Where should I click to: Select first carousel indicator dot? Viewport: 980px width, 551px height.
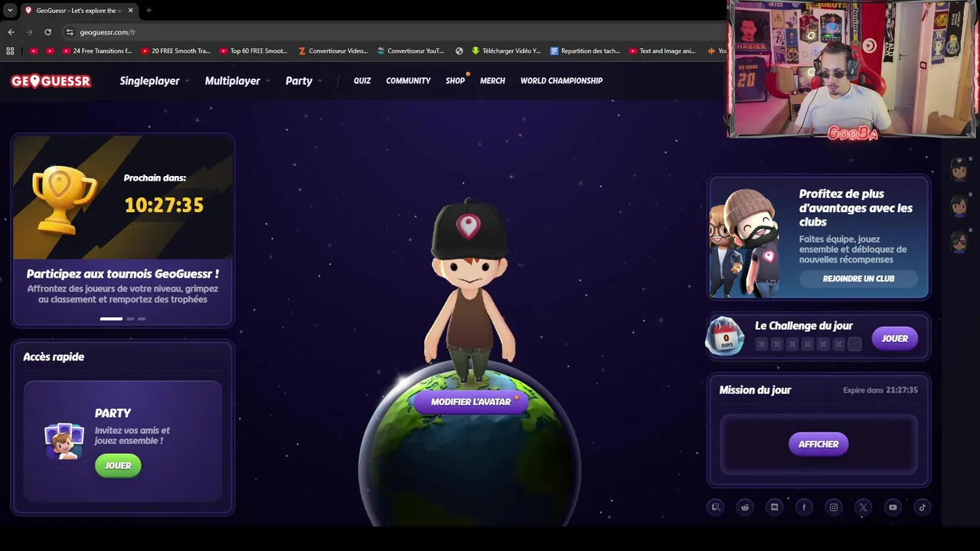coord(111,318)
